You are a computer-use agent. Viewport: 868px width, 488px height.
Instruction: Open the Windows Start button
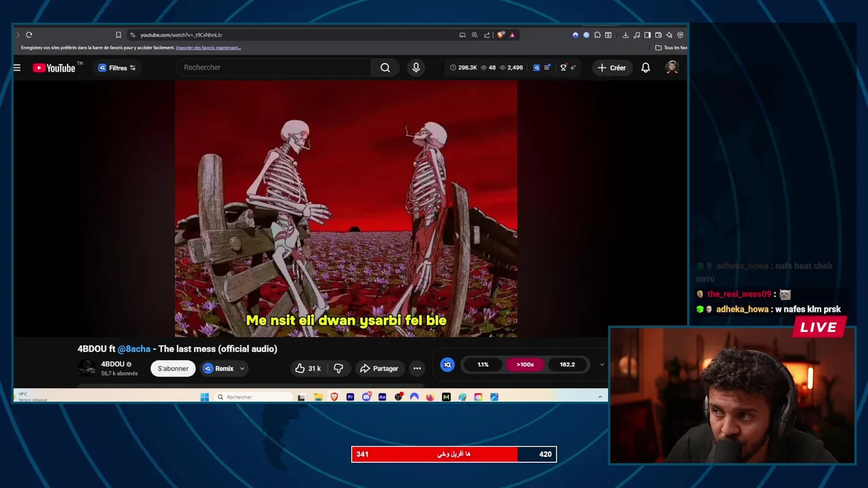[205, 397]
